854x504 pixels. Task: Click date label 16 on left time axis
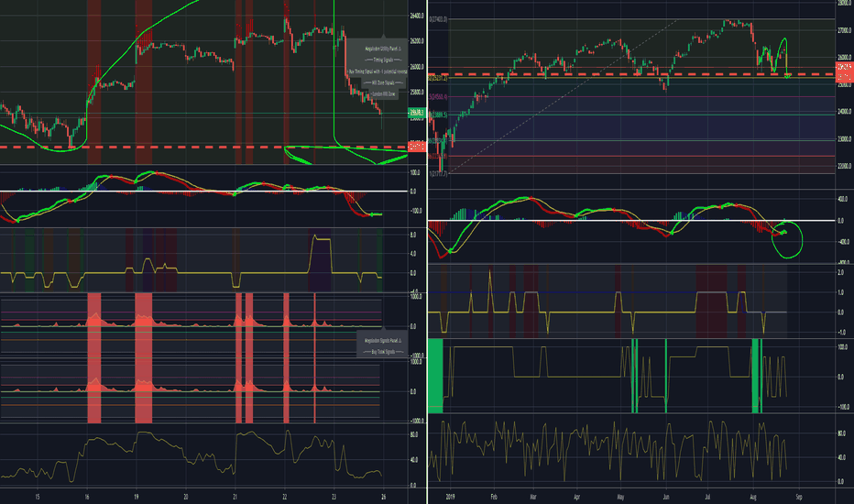coord(87,497)
